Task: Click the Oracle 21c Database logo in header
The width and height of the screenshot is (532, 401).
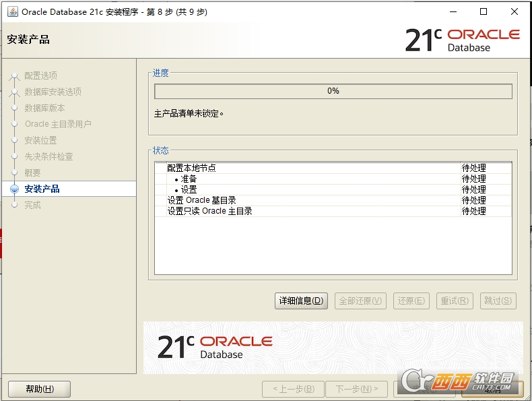Action: 463,40
